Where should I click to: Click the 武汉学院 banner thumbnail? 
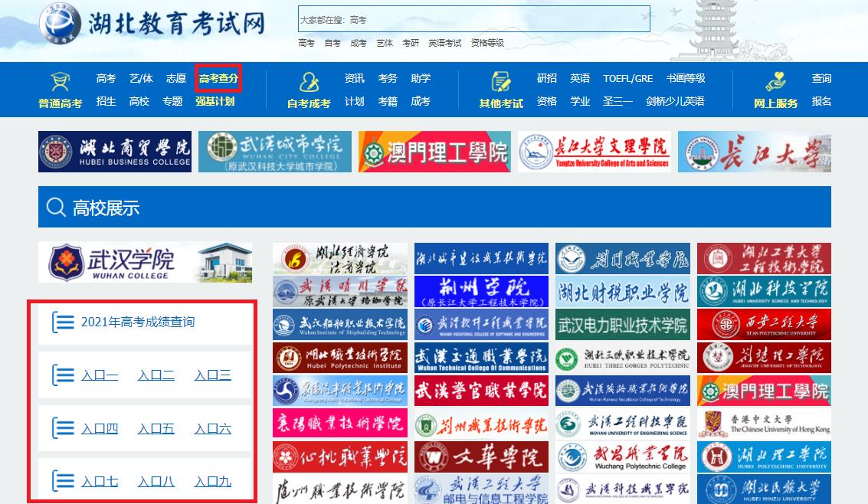pyautogui.click(x=145, y=260)
